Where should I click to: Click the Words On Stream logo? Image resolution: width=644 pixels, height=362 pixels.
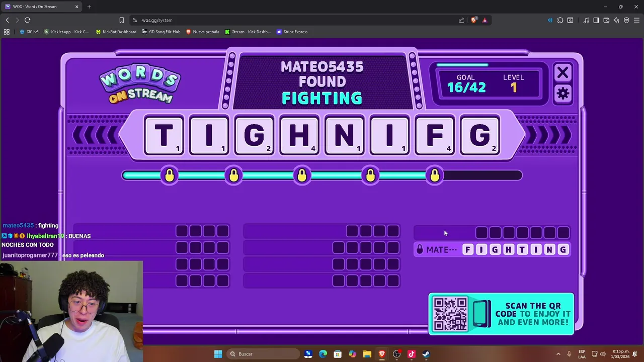pyautogui.click(x=140, y=83)
